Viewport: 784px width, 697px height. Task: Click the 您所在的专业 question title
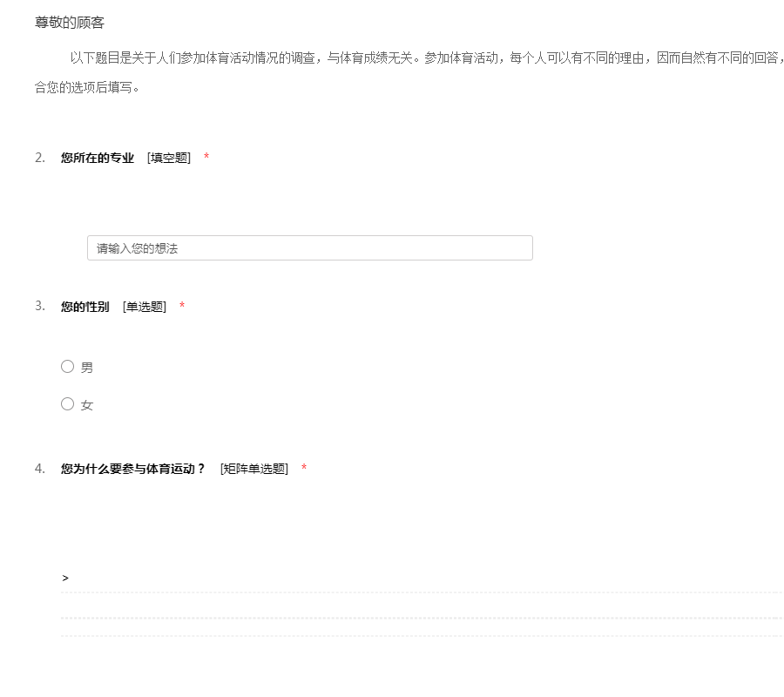click(98, 158)
